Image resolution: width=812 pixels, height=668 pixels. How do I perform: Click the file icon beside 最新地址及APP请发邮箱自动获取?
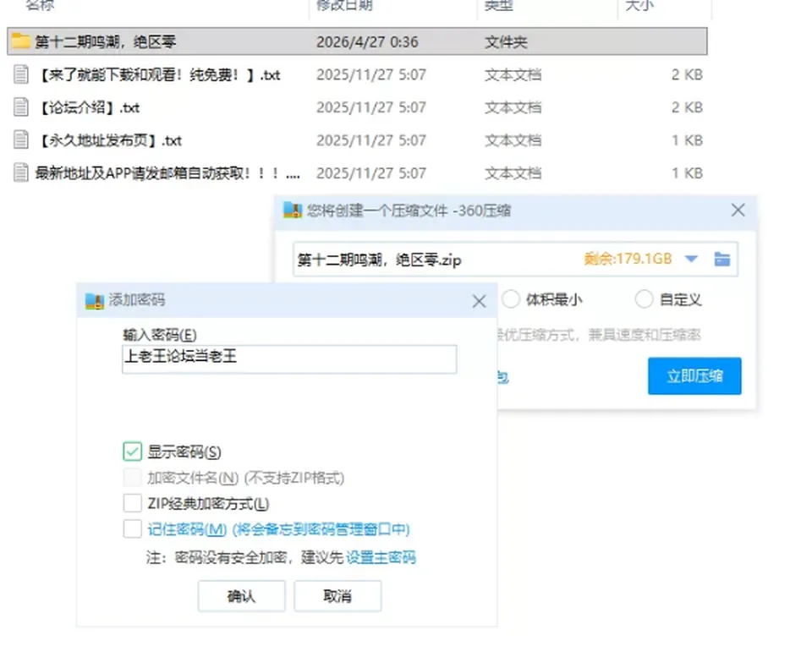click(x=20, y=172)
